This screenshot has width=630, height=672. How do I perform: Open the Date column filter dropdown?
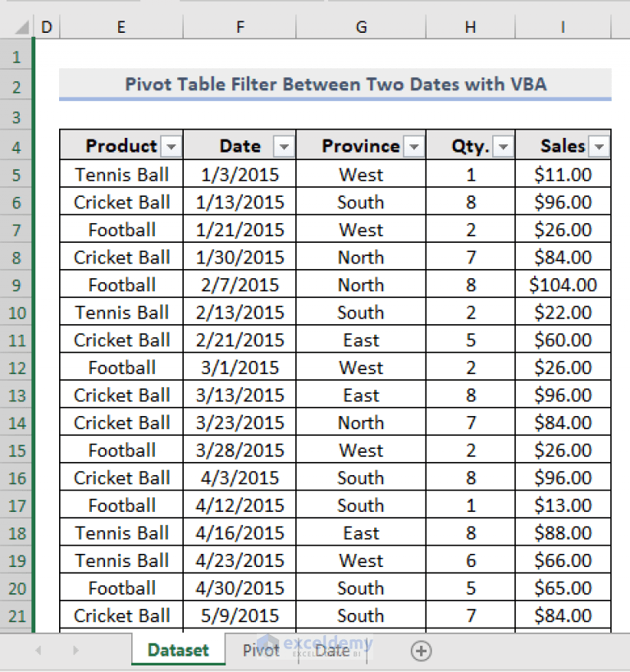point(283,145)
